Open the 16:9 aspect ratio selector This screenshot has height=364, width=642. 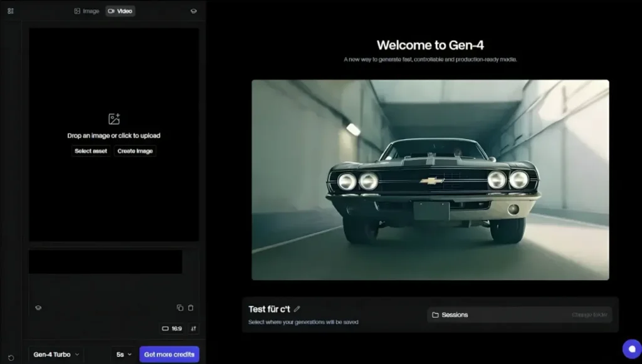[x=172, y=328]
